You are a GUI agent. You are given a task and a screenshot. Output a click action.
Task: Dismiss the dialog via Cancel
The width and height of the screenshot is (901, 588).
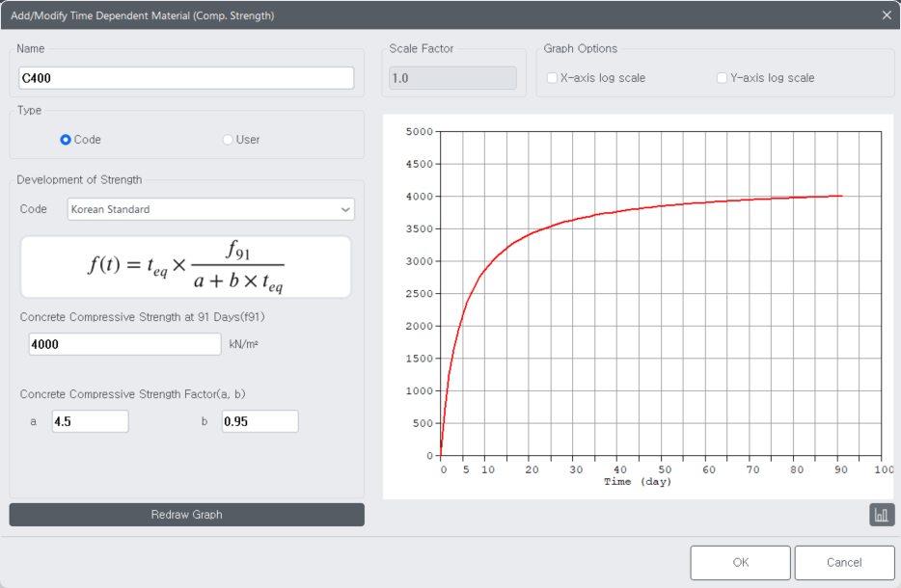click(x=844, y=562)
